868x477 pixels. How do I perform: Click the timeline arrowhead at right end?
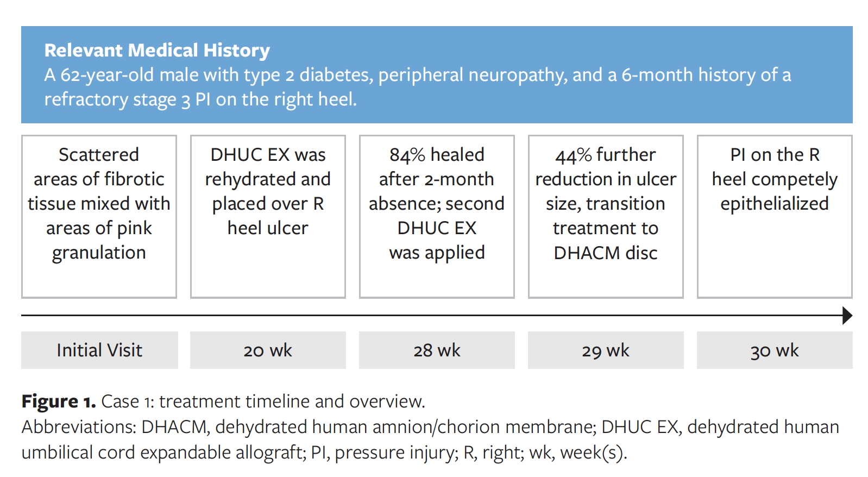point(847,315)
